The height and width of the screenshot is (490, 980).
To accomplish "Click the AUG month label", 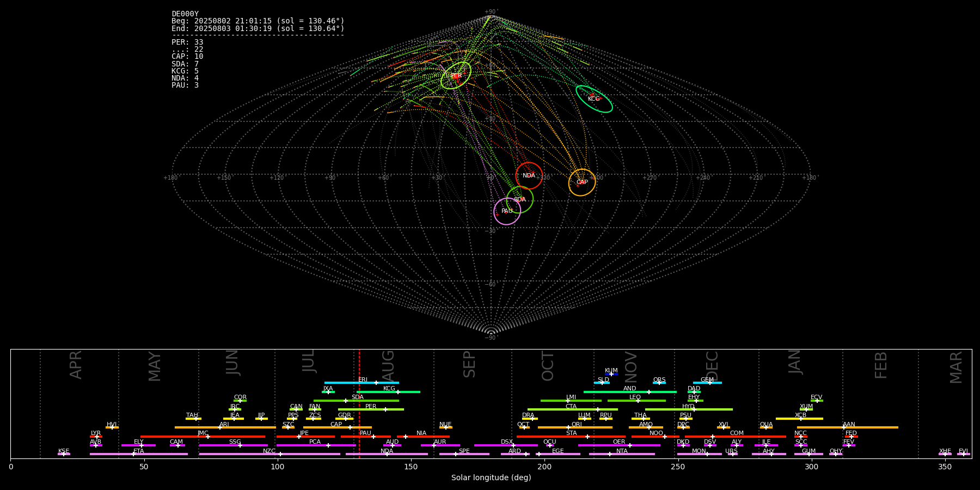I will (388, 366).
